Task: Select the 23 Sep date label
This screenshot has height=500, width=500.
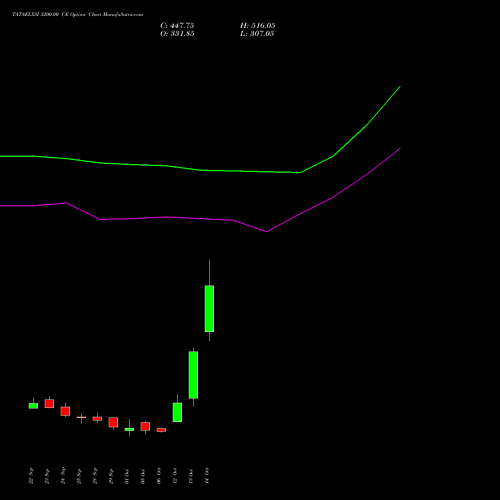Action: pos(47,476)
